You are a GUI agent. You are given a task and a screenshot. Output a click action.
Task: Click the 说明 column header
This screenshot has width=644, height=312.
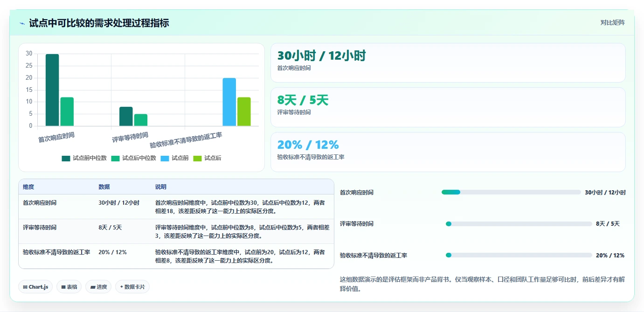click(x=161, y=187)
